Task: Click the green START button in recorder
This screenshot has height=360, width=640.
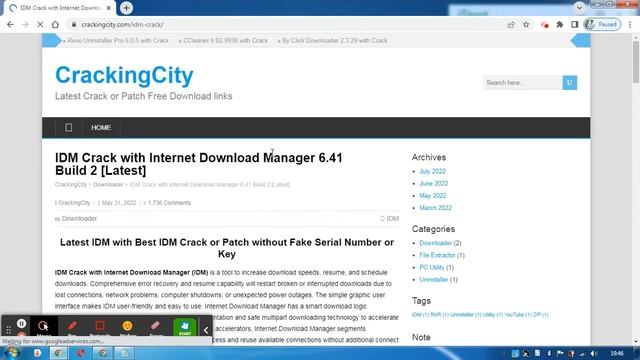Action: [185, 327]
